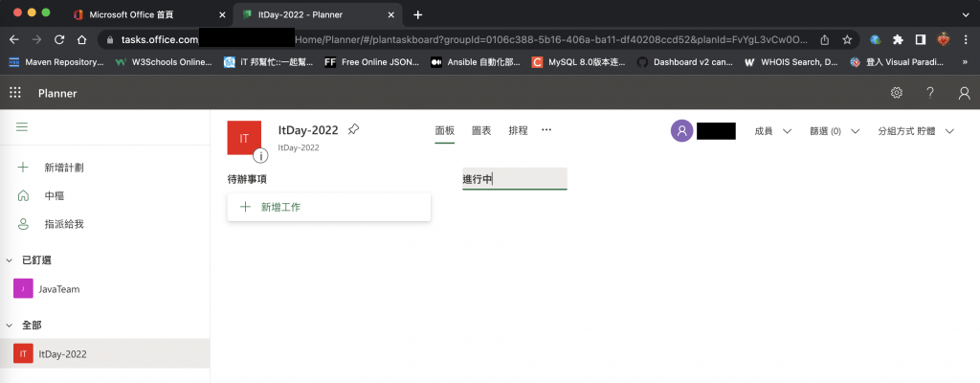This screenshot has width=980, height=383.
Task: Collapse the 已釘選 section
Action: [9, 260]
